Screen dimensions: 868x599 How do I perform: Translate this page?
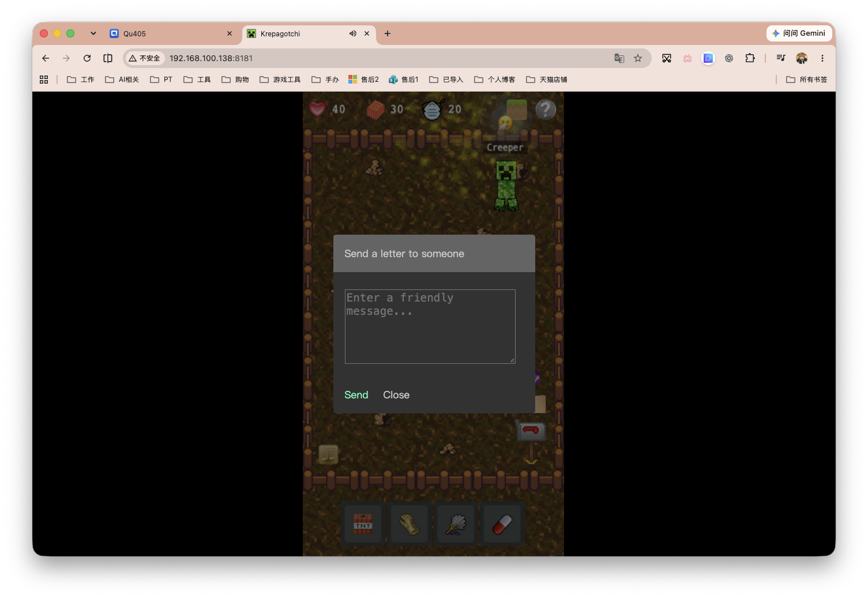coord(619,58)
